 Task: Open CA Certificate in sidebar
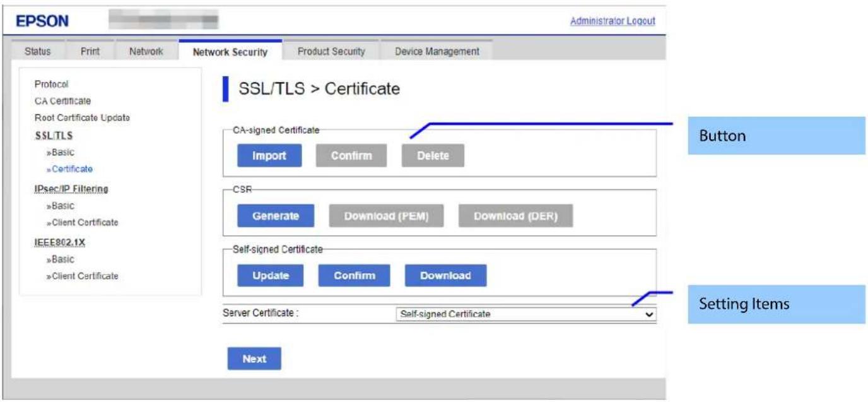[62, 101]
